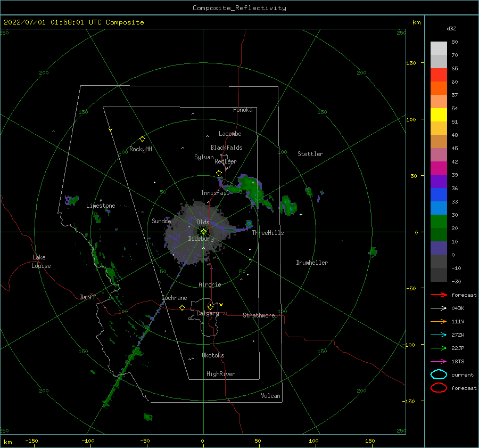Click the Ponoka city label
This screenshot has height=448, width=479.
click(x=243, y=110)
